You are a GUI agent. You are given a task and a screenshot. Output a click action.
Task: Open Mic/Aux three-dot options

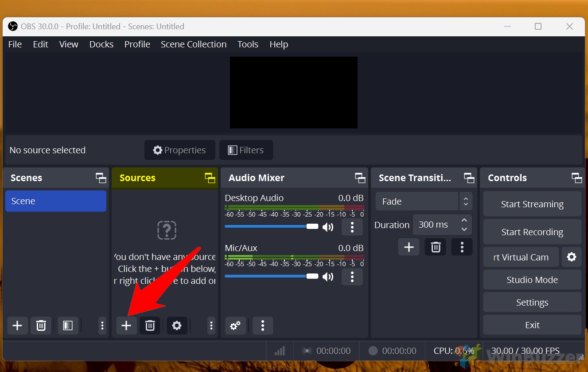(352, 277)
